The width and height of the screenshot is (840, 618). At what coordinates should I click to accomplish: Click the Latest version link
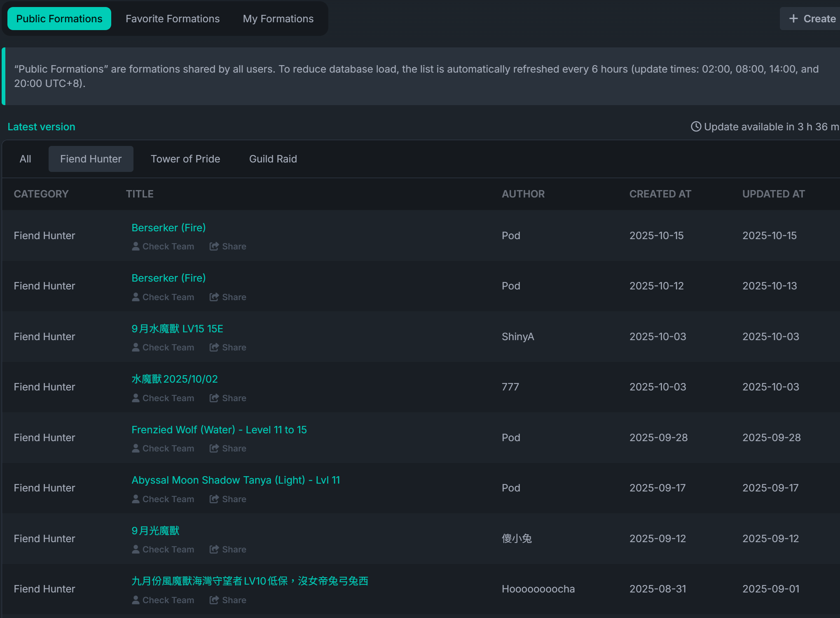pos(41,127)
